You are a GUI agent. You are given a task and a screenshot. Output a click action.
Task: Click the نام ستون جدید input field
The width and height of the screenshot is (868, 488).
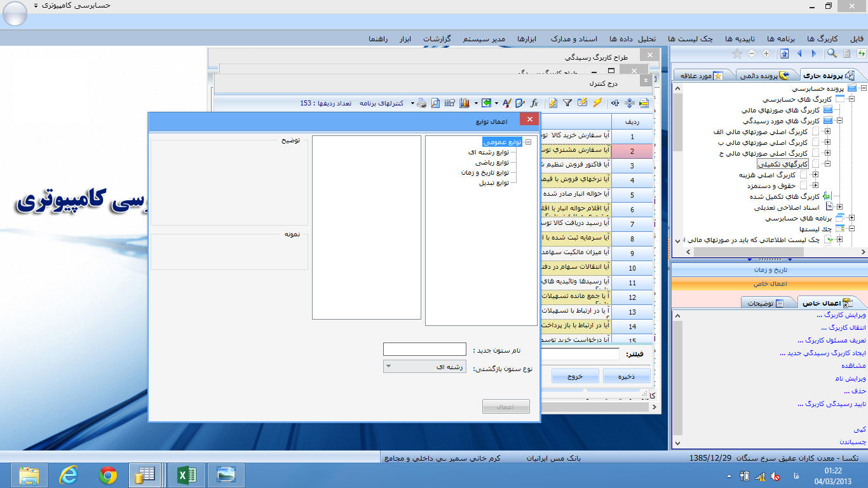coord(424,349)
